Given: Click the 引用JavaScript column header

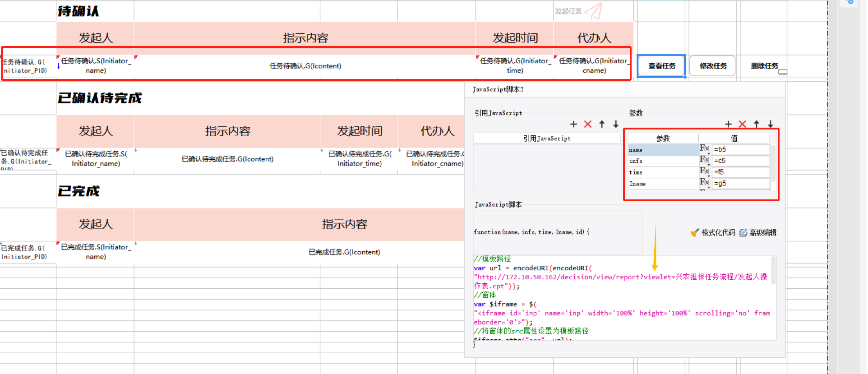Looking at the screenshot, I should tap(547, 139).
